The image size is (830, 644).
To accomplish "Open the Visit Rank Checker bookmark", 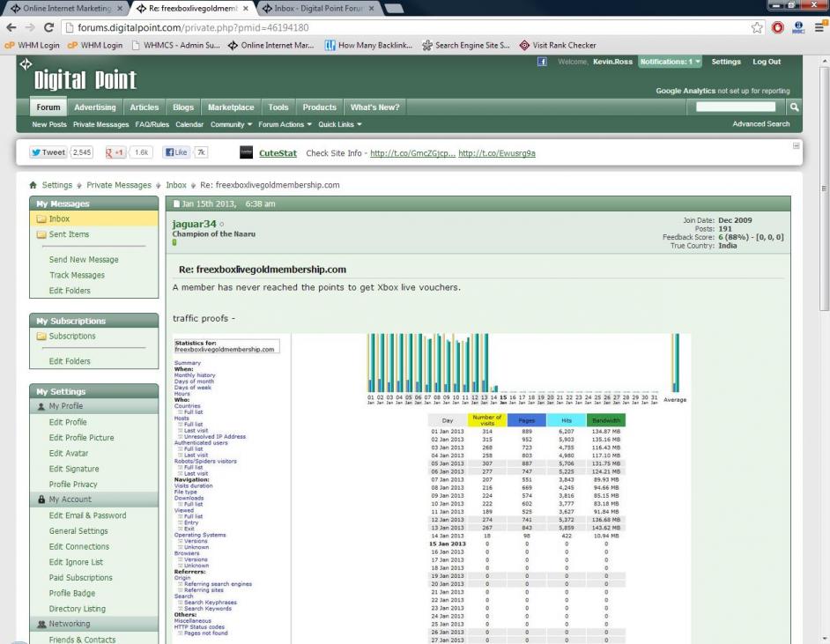I will (x=558, y=46).
